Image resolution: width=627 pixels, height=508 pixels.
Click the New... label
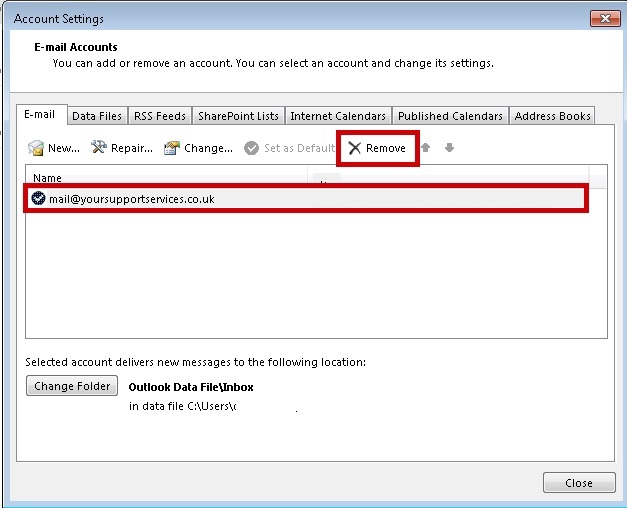pyautogui.click(x=64, y=148)
